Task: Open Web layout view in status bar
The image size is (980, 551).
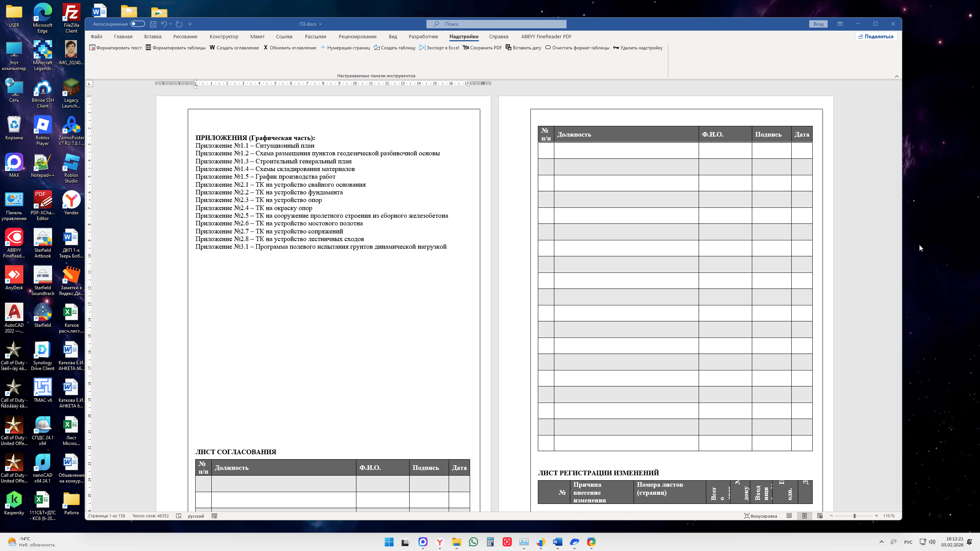Action: (x=820, y=516)
